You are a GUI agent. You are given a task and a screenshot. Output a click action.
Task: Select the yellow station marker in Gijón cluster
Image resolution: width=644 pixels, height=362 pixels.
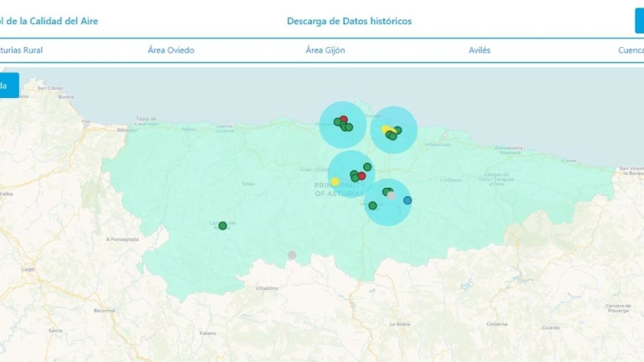(386, 129)
